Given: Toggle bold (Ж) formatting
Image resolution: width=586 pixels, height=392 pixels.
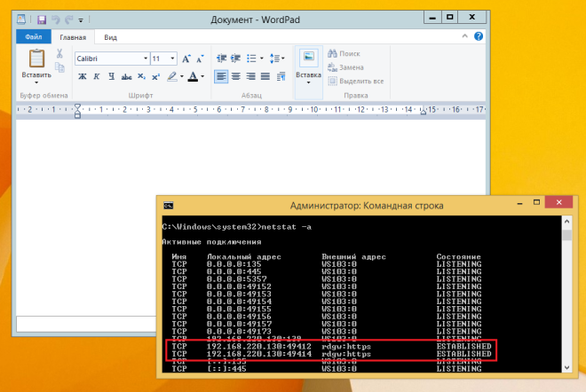Looking at the screenshot, I should point(82,77).
